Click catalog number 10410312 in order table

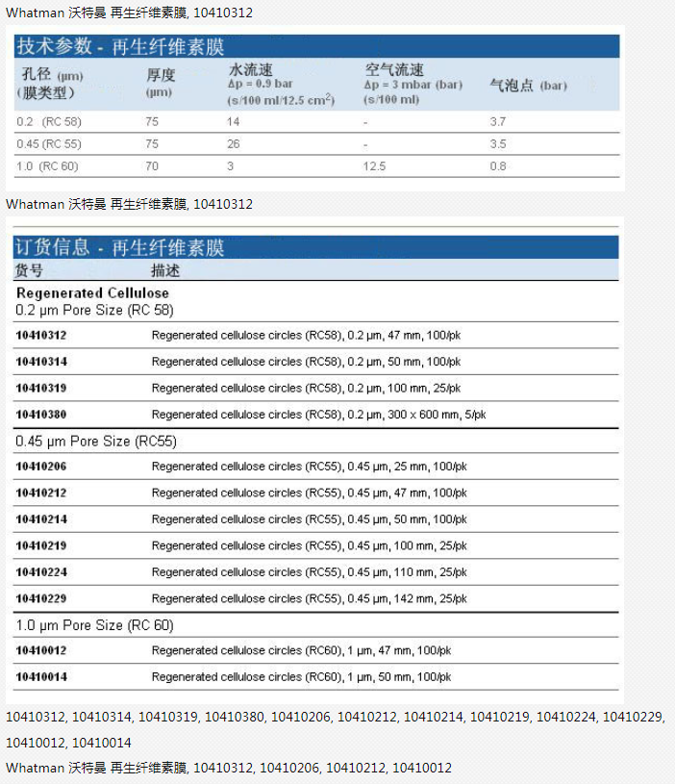[x=41, y=335]
